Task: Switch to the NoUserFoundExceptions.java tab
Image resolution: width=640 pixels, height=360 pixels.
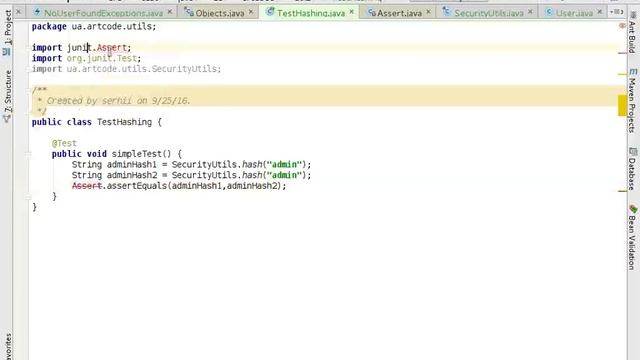Action: (x=103, y=13)
